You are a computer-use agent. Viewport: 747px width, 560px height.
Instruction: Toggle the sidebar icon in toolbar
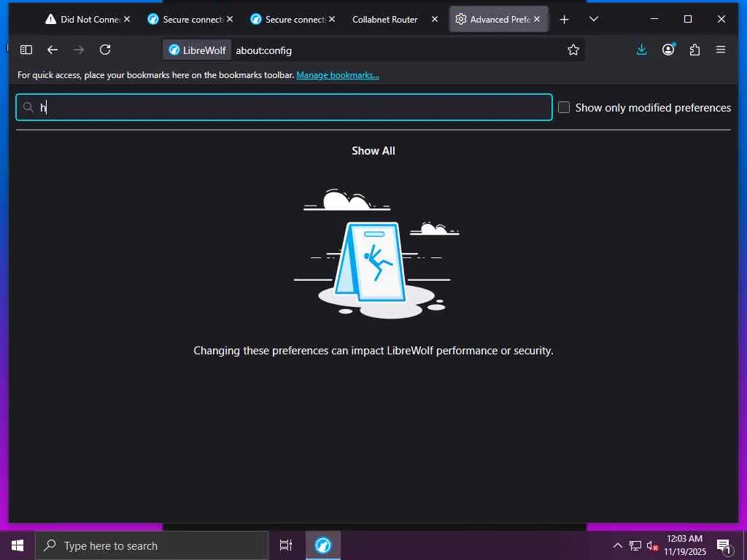pos(26,50)
